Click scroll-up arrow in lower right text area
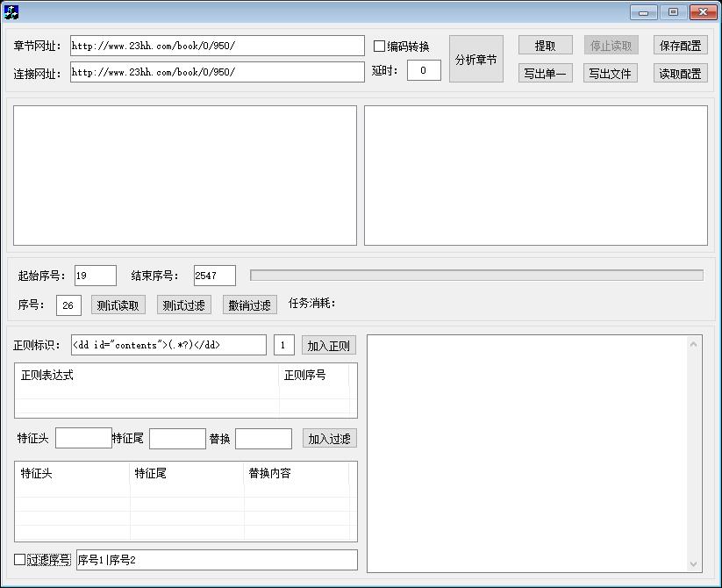The image size is (722, 588). [x=693, y=344]
